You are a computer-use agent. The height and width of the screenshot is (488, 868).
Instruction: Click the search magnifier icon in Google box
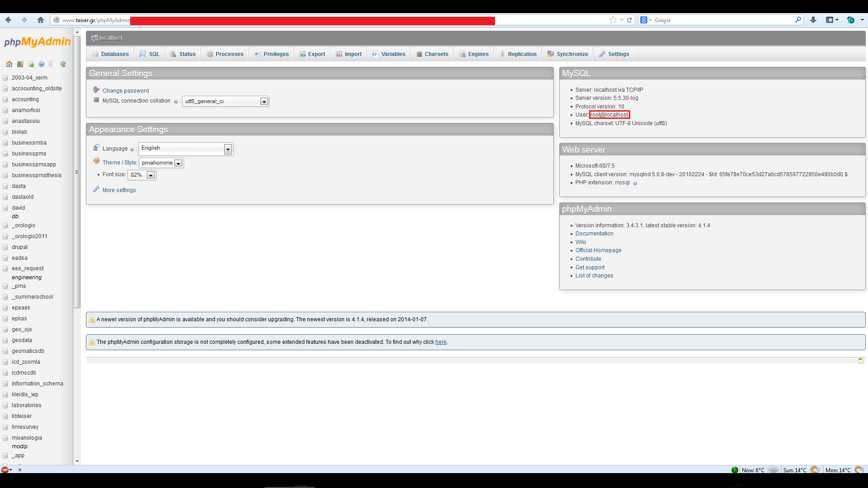(798, 20)
